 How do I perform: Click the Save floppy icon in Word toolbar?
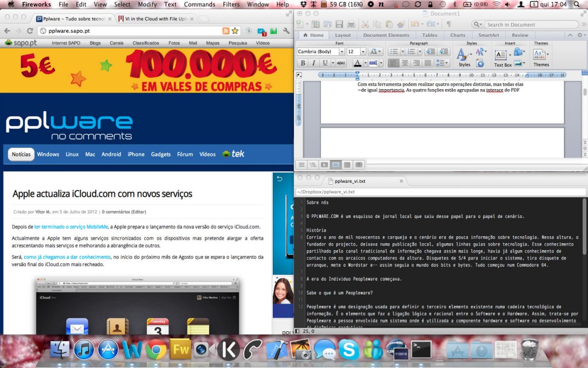pyautogui.click(x=339, y=24)
